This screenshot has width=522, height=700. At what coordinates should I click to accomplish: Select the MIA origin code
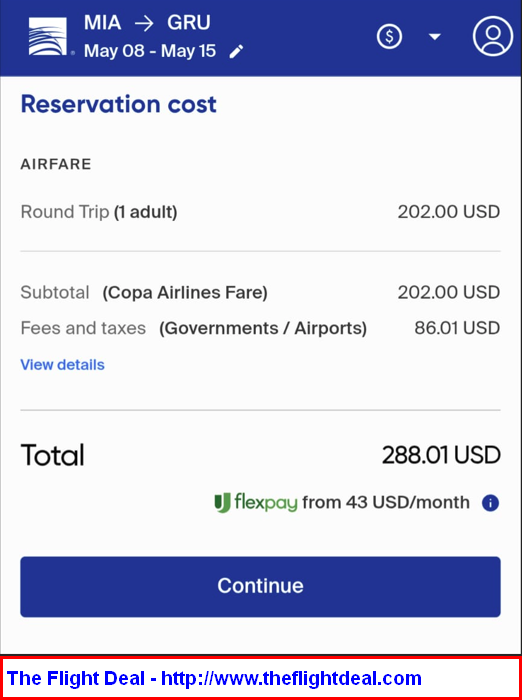click(103, 23)
